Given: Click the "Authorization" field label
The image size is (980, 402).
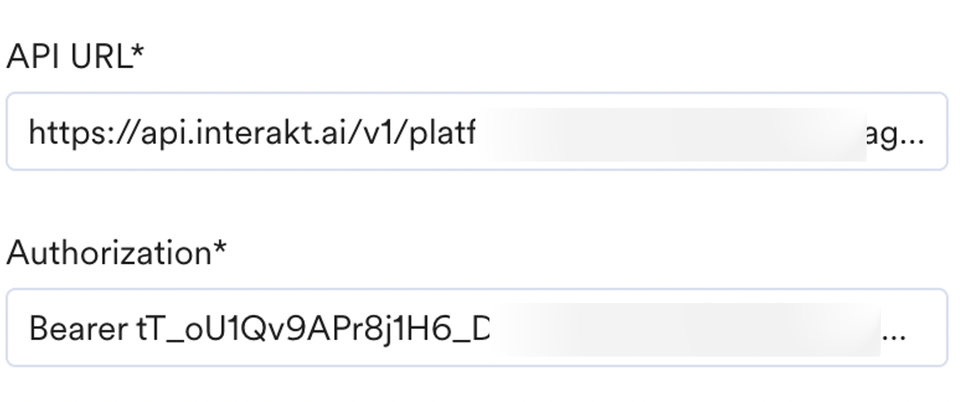Looking at the screenshot, I should [x=109, y=253].
